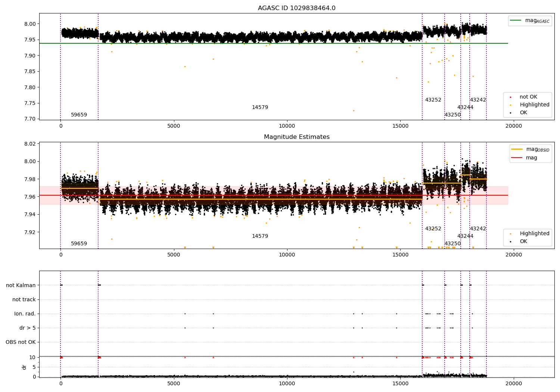The height and width of the screenshot is (392, 560).
Task: Select the 'Highlighted' legend entry in the top plot
Action: [x=535, y=105]
